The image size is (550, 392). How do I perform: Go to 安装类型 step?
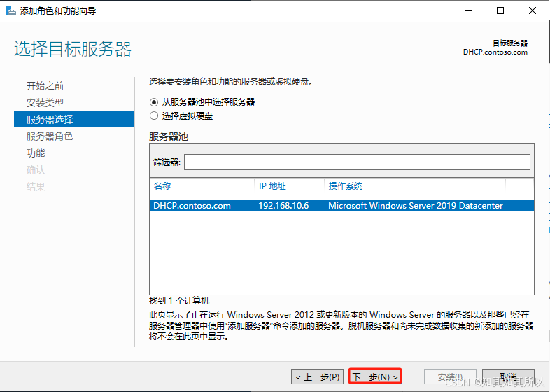click(x=45, y=102)
